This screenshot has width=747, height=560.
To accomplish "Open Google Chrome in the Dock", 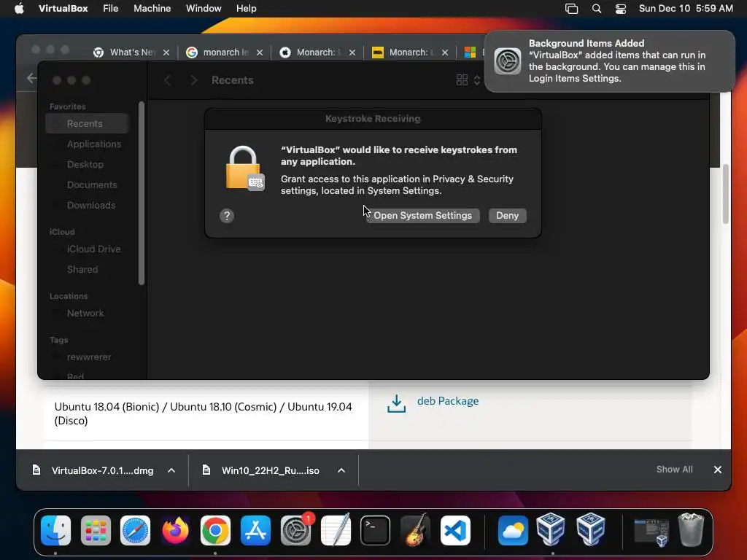I will coord(215,530).
